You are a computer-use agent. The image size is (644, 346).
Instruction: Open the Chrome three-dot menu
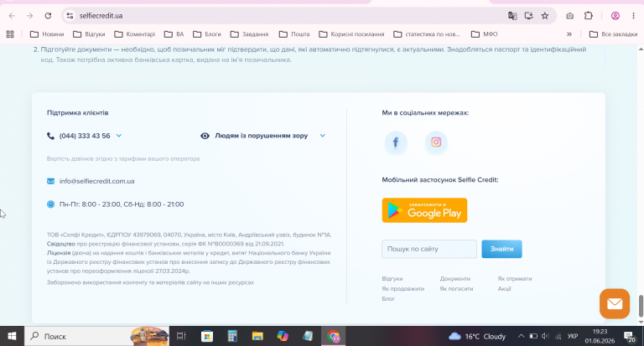(x=633, y=16)
